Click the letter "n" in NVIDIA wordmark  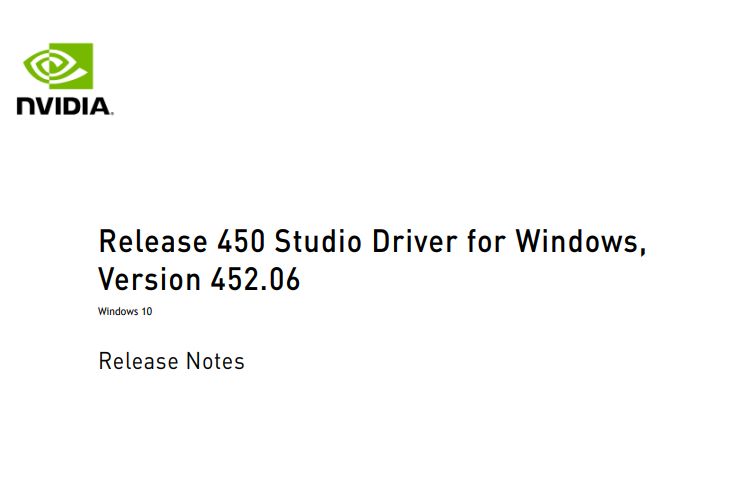[26, 106]
